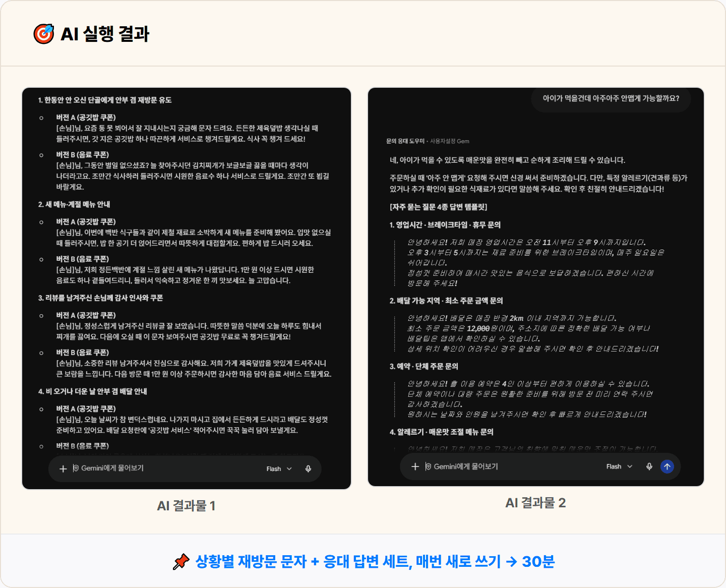Click the microphone icon in the AI 결과물 1 input bar
726x588 pixels.
point(308,469)
